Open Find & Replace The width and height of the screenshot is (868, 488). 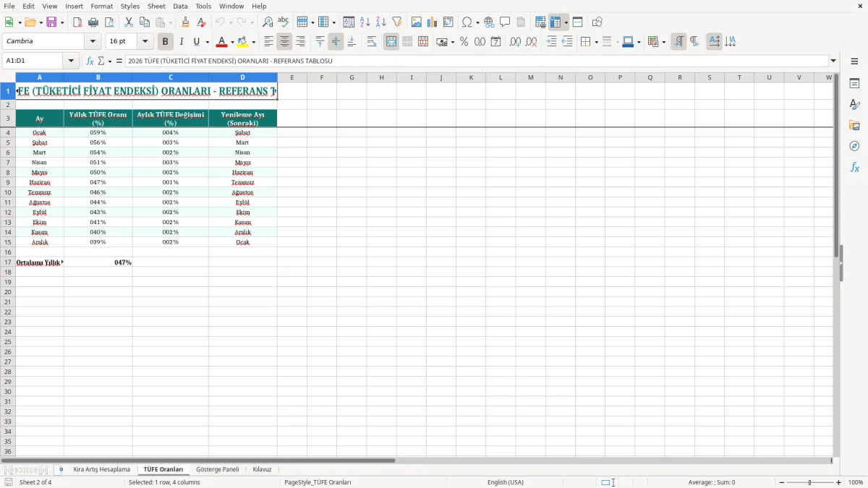pyautogui.click(x=268, y=22)
